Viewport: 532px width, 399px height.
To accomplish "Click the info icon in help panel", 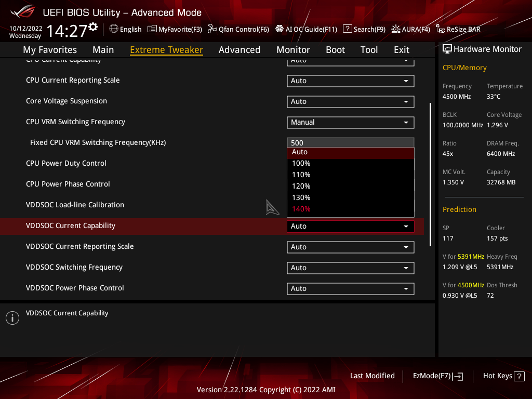I will pos(12,318).
